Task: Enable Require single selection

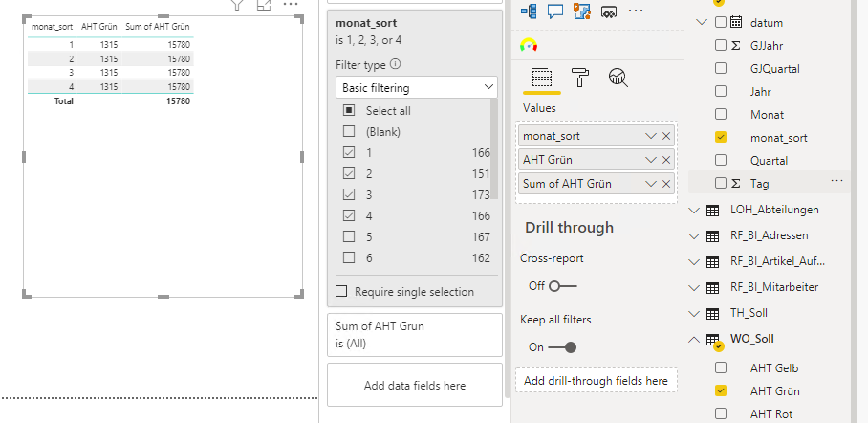Action: 341,292
